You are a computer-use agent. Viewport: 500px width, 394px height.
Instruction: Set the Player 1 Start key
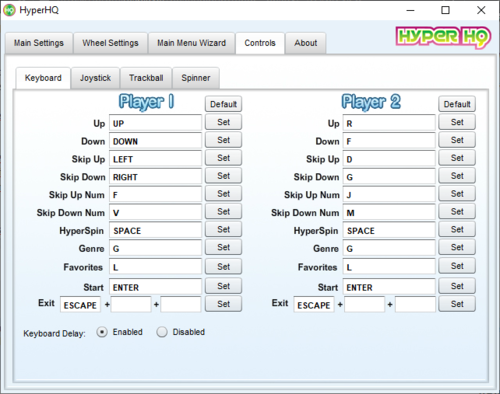(x=223, y=286)
